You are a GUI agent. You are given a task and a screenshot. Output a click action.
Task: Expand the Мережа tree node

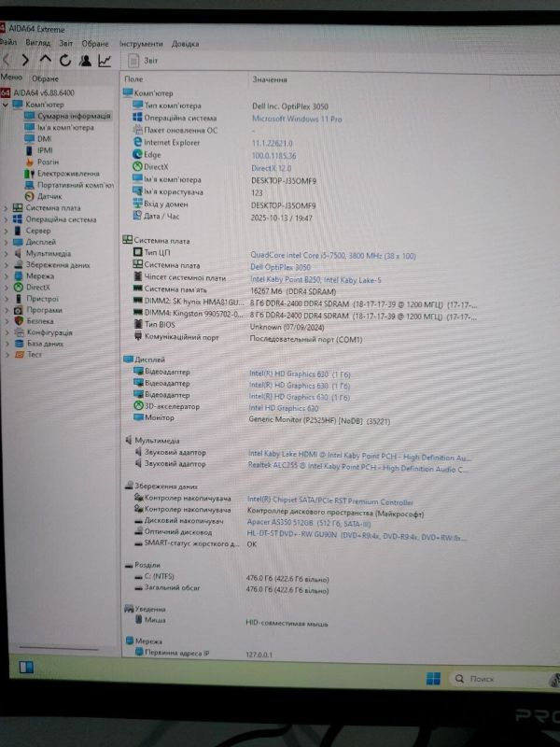point(6,275)
